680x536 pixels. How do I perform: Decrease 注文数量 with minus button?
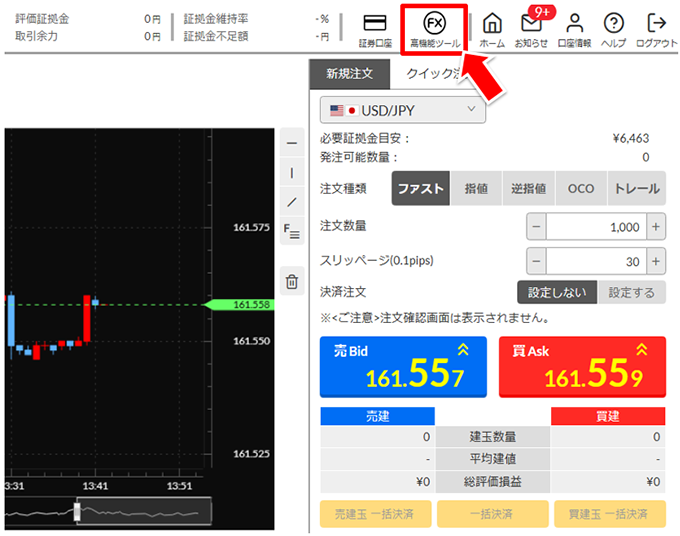pyautogui.click(x=536, y=226)
